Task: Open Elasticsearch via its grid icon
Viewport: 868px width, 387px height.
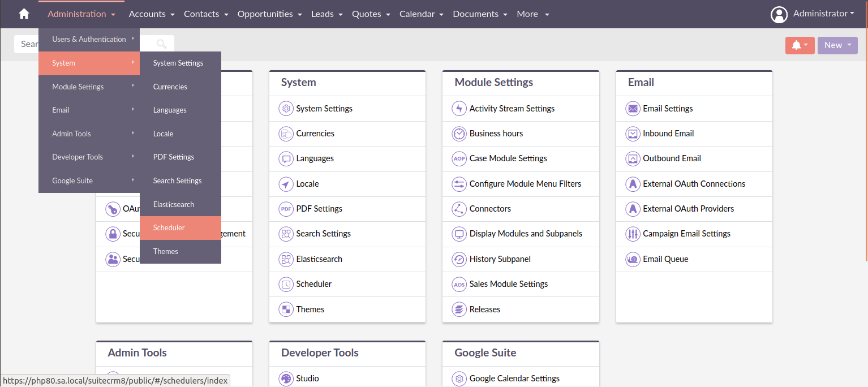Action: 286,259
